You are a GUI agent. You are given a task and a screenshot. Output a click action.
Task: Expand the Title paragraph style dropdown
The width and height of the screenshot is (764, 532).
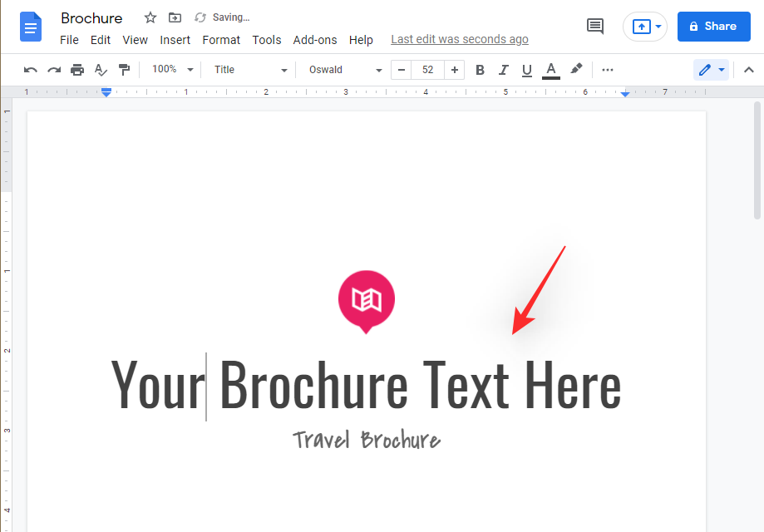click(x=250, y=70)
